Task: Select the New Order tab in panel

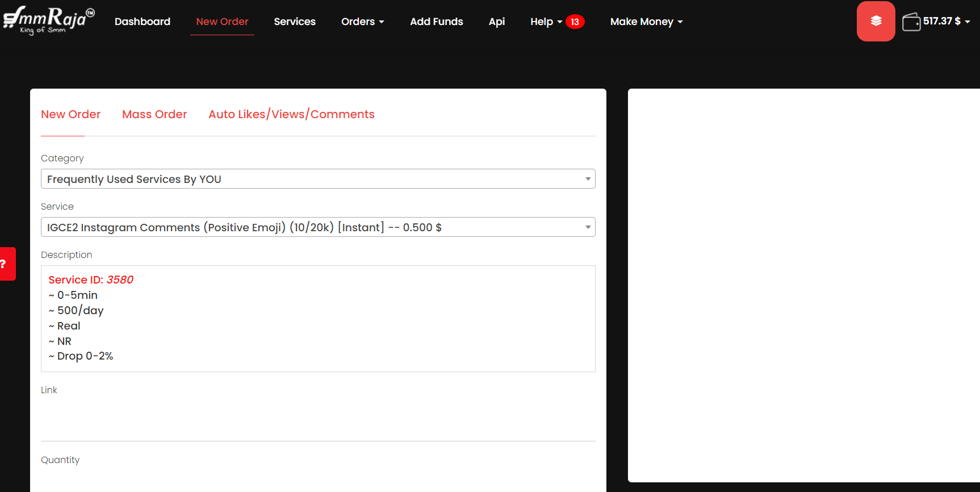Action: tap(70, 114)
